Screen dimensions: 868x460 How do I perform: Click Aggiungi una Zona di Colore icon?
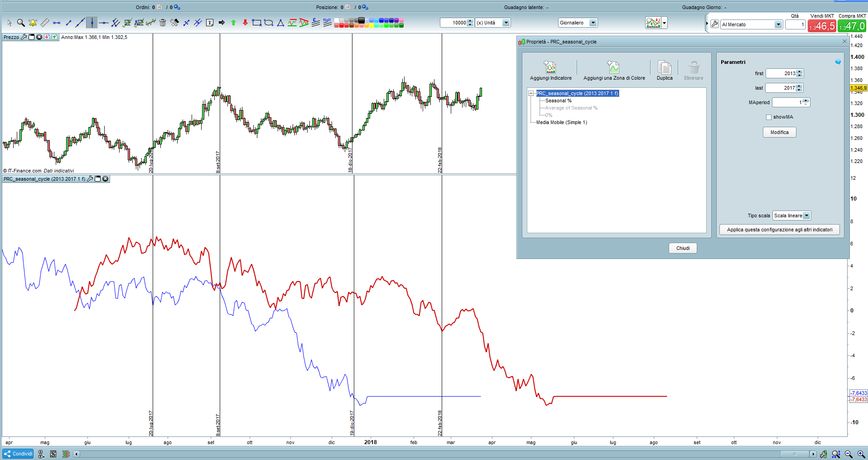(x=613, y=67)
